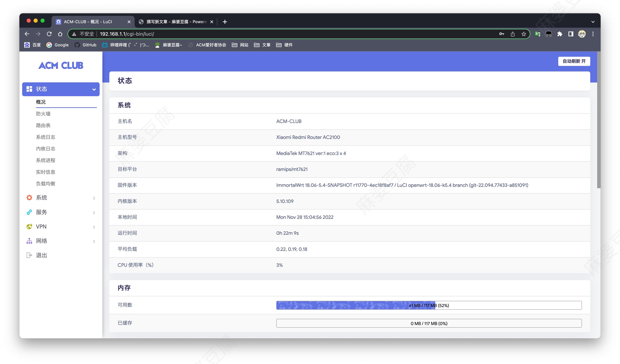Click the VPN globe icon
The height and width of the screenshot is (364, 620).
[x=29, y=227]
